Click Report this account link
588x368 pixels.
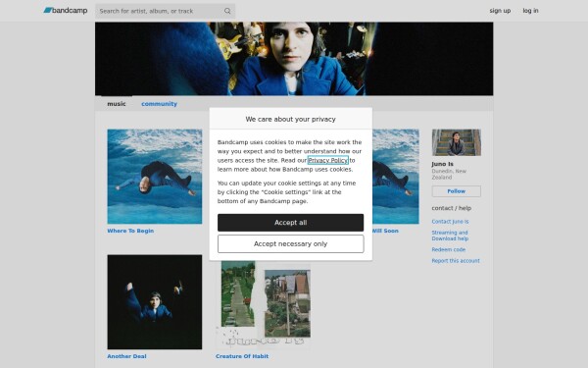[456, 261]
